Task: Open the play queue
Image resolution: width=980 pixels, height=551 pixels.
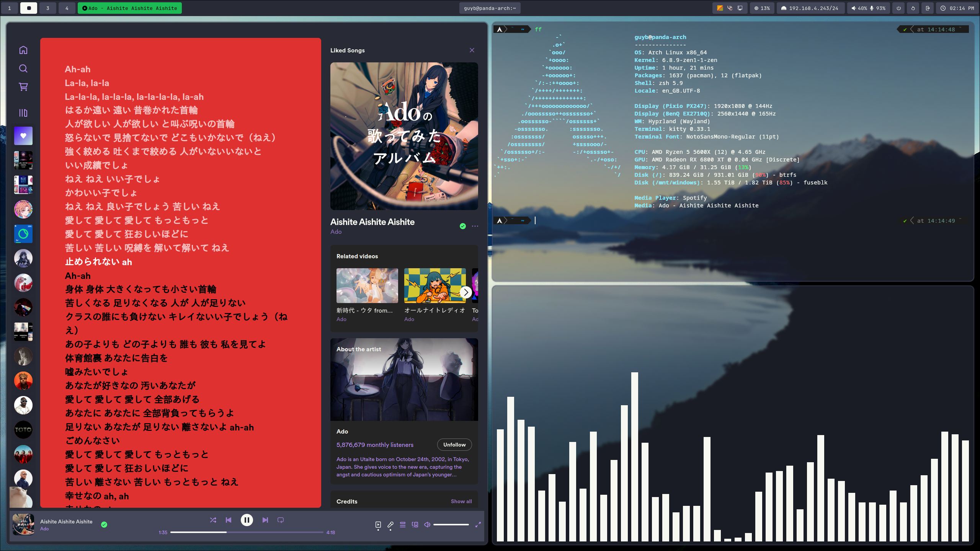Action: (403, 525)
